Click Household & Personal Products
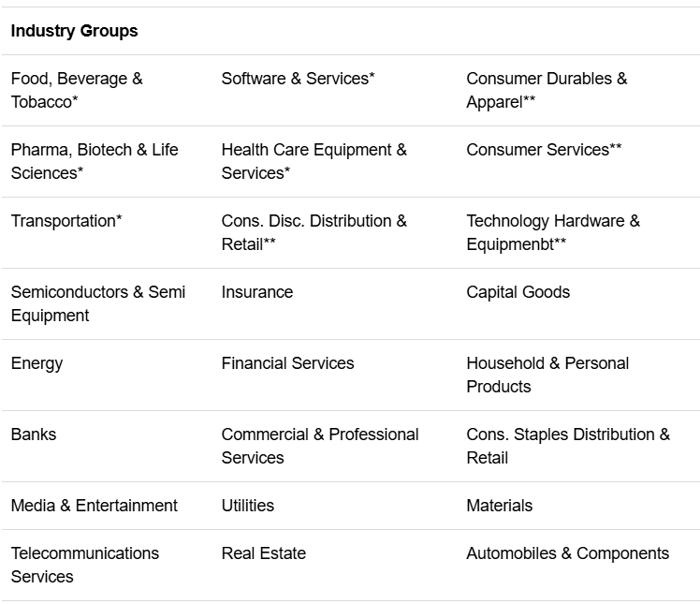The width and height of the screenshot is (700, 604). point(547,375)
